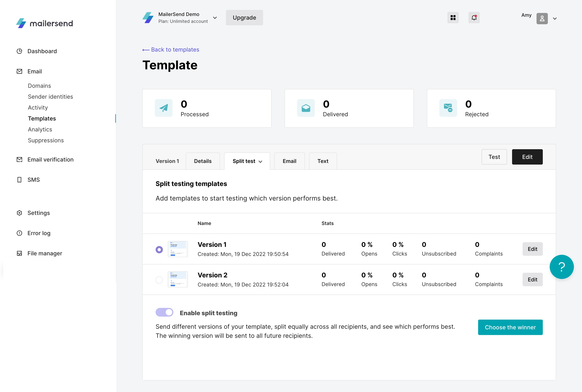
Task: Click the Version 2 template thumbnail
Action: coord(178,279)
